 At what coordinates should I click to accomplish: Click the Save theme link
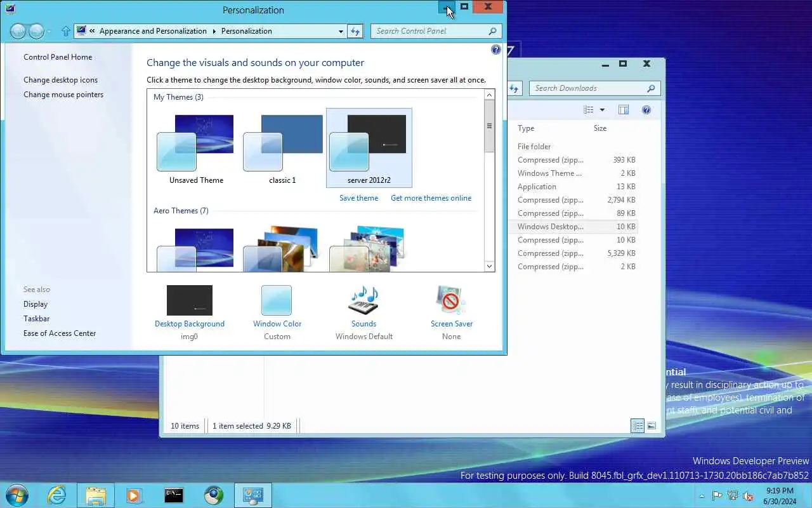click(358, 198)
